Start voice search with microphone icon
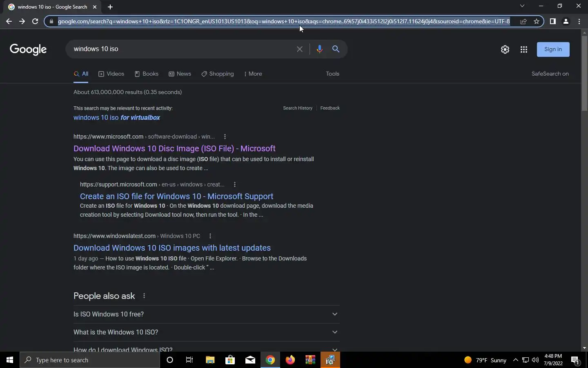This screenshot has width=588, height=368. pyautogui.click(x=319, y=49)
